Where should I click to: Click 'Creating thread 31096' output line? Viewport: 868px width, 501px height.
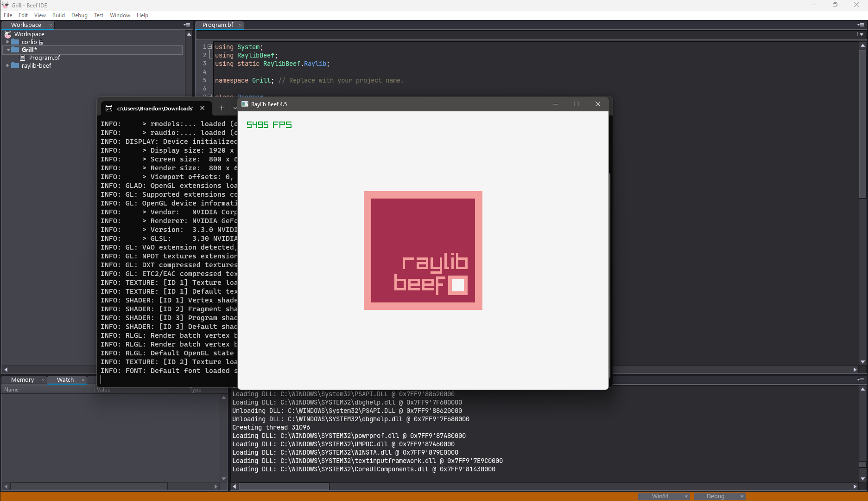[271, 428]
